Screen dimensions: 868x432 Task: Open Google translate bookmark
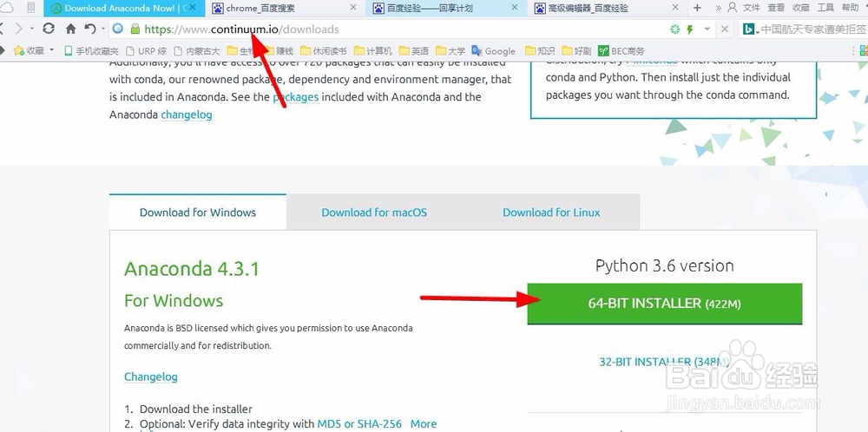click(494, 51)
